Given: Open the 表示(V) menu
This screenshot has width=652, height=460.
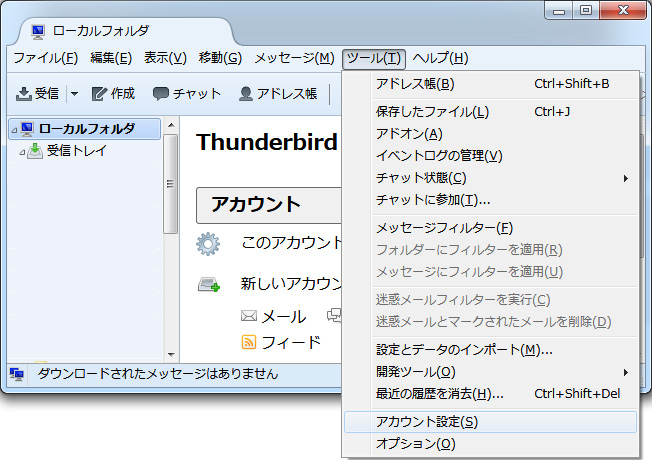Looking at the screenshot, I should pos(165,58).
